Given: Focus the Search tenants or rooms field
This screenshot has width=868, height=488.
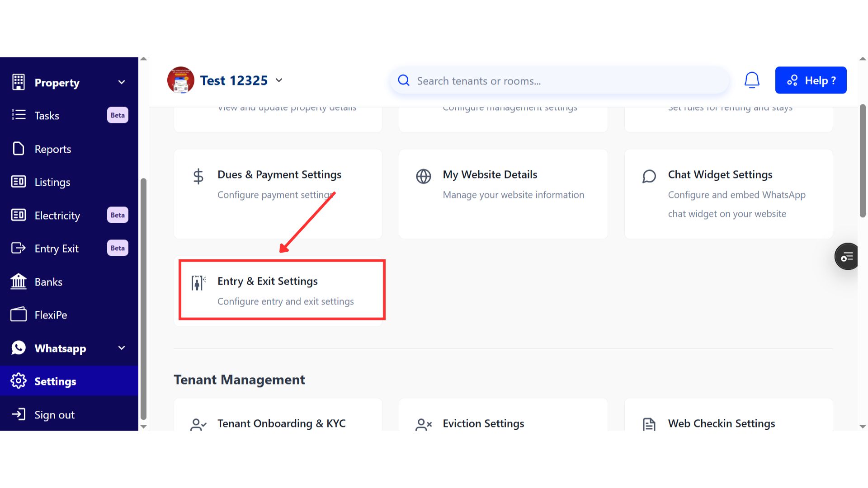Looking at the screenshot, I should pyautogui.click(x=561, y=81).
